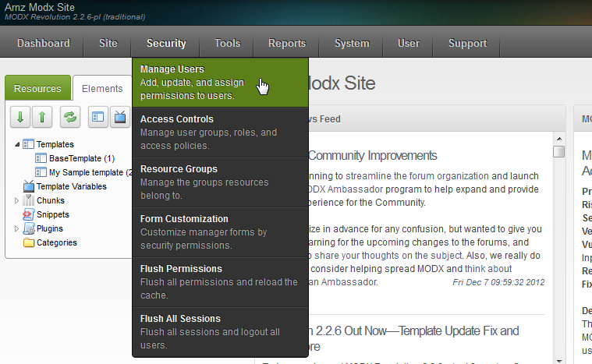Click the green refresh tree icon
This screenshot has height=364, width=592.
[71, 117]
